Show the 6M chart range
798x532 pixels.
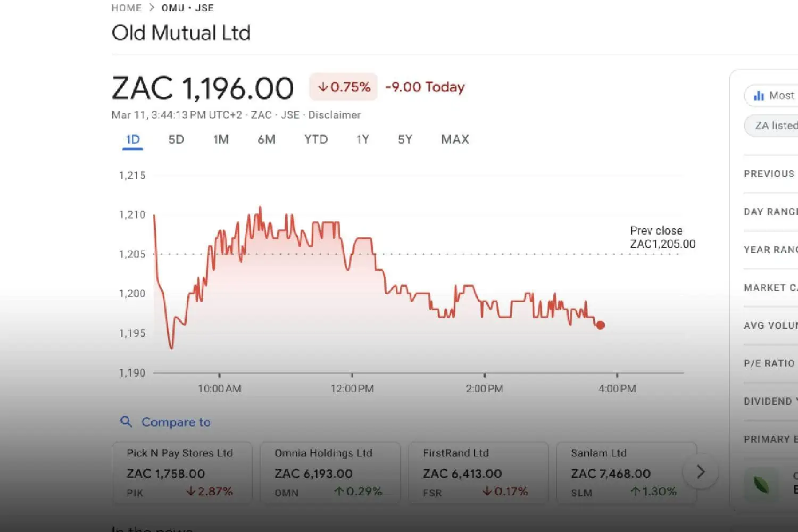267,140
